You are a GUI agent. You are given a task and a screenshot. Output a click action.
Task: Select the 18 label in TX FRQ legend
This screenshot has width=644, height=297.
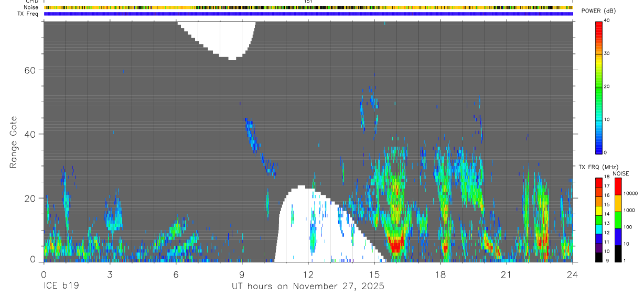(x=607, y=177)
